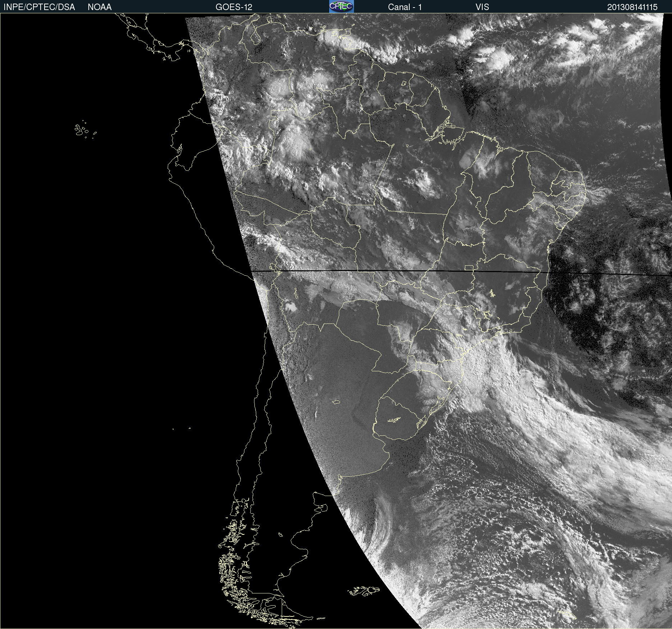Click the 201308141115 timestamp
The height and width of the screenshot is (629, 672).
(x=632, y=7)
